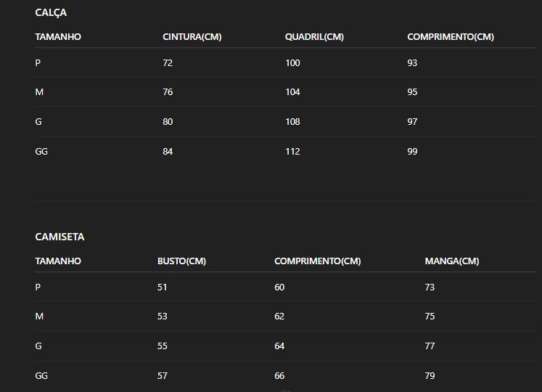Click the CAMISETA table heading
The height and width of the screenshot is (392, 542).
click(x=59, y=237)
